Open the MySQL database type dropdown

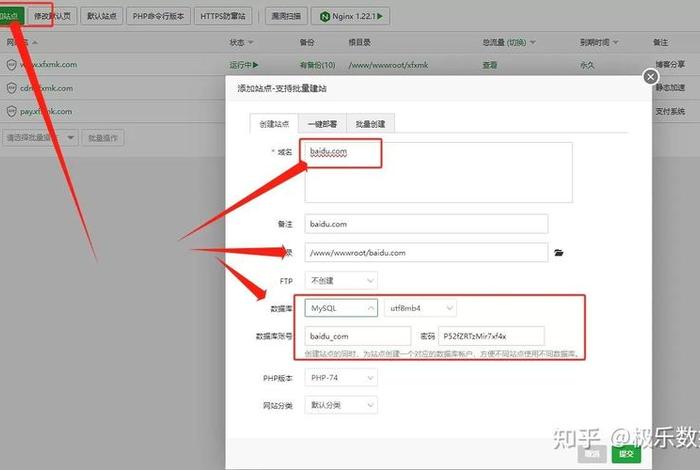[x=341, y=308]
